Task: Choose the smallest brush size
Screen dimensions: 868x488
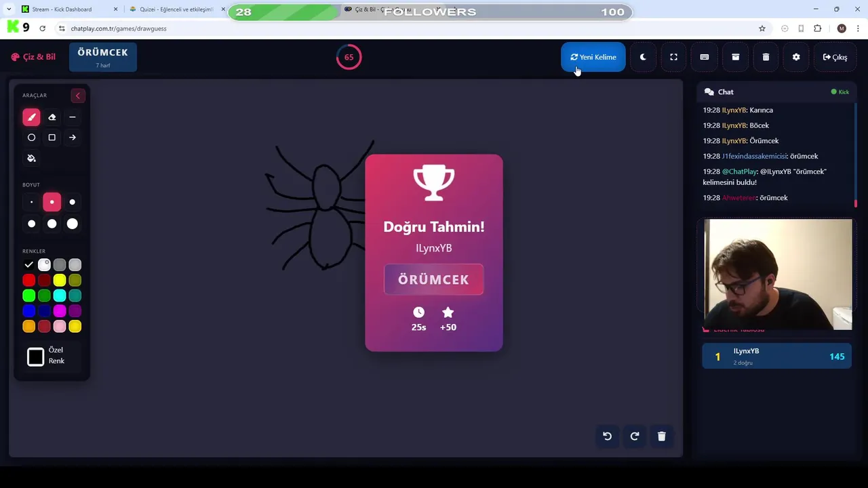Action: [x=31, y=202]
